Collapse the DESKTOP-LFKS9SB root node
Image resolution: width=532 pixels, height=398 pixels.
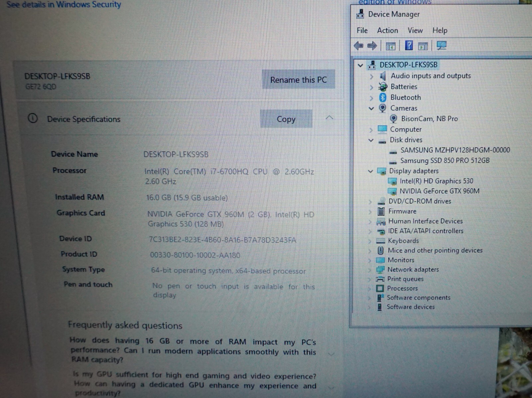click(360, 65)
